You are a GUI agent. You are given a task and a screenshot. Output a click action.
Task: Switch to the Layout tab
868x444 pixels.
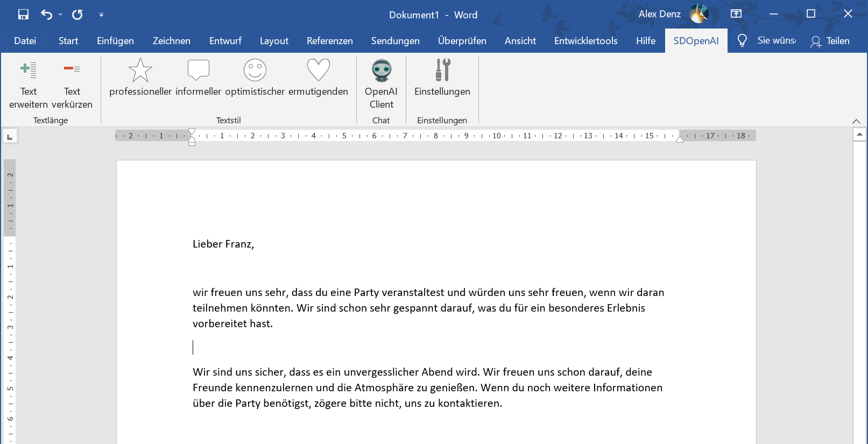click(274, 41)
